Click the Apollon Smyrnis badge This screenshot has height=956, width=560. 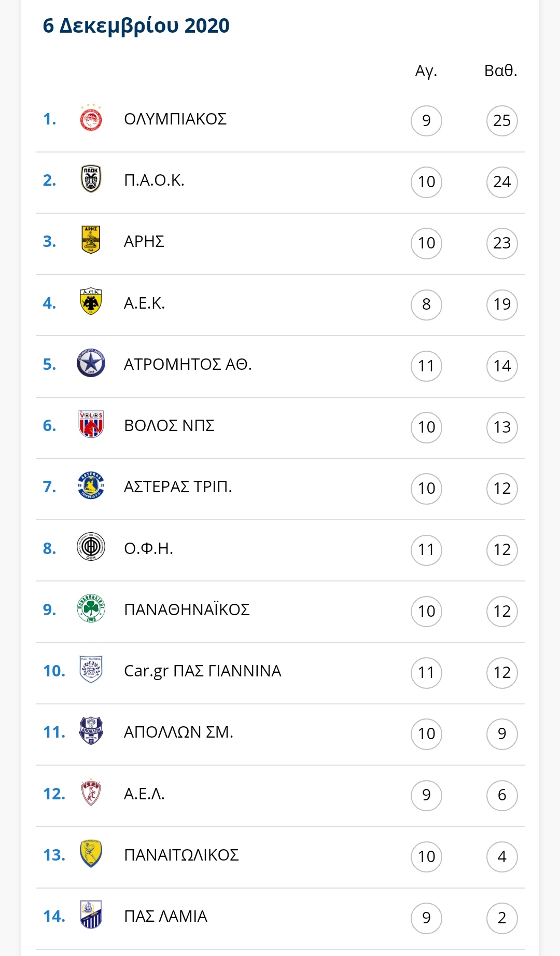click(x=91, y=730)
